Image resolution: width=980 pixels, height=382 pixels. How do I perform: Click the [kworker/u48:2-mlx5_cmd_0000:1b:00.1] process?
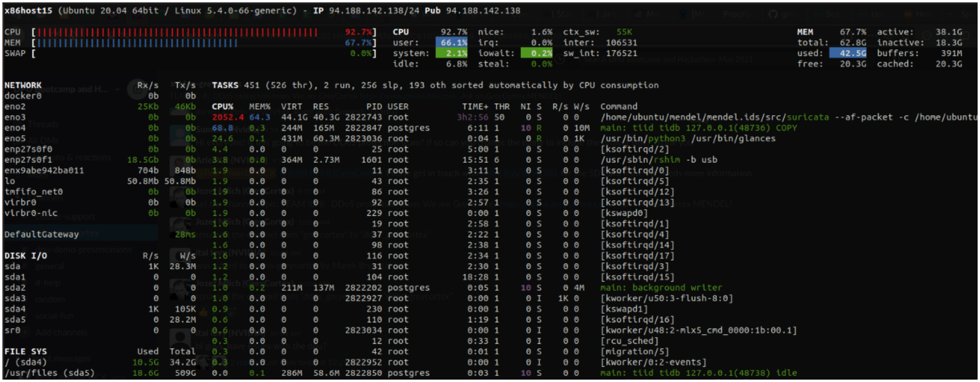point(699,330)
